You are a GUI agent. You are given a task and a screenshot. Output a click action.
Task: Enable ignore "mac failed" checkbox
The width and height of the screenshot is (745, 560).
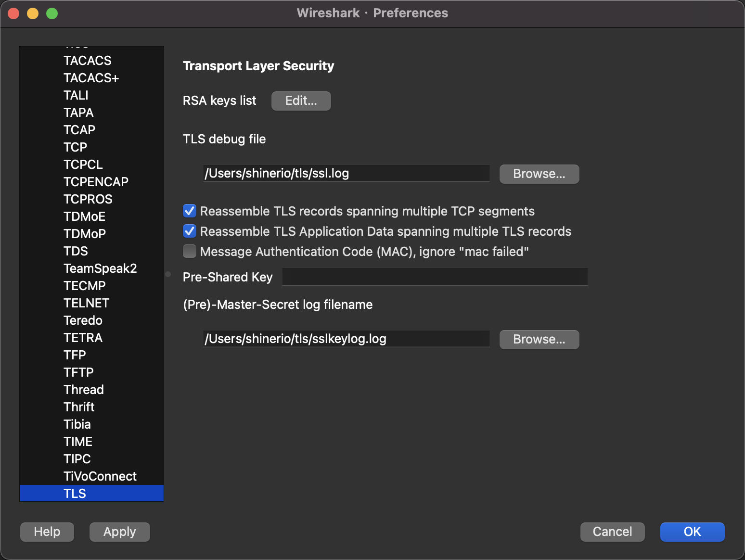coord(190,252)
